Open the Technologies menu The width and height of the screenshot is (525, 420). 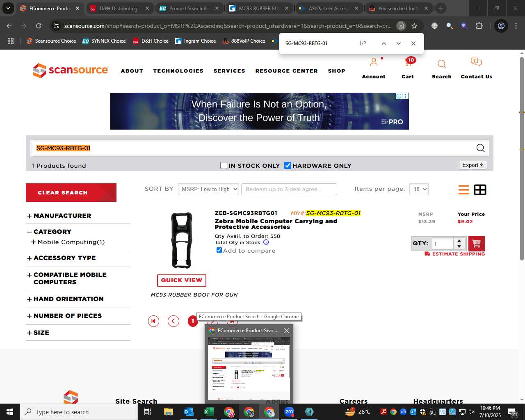(x=178, y=71)
